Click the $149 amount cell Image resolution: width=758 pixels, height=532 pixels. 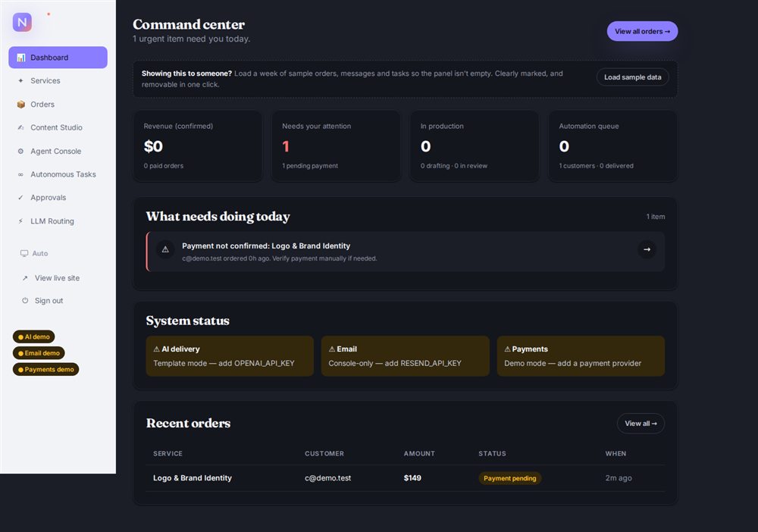pos(412,478)
